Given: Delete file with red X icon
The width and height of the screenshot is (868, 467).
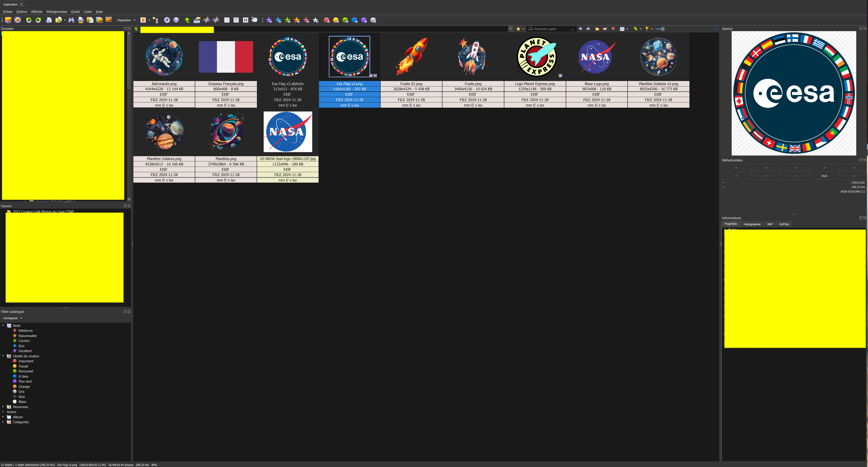Looking at the screenshot, I should click(x=613, y=29).
